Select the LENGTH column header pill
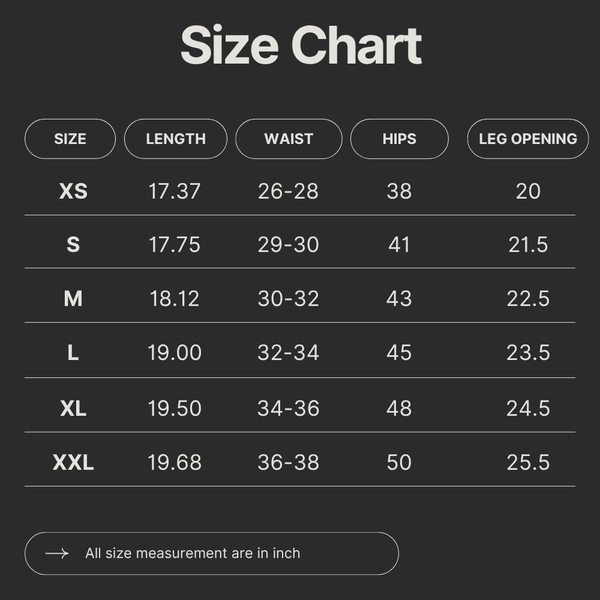600x600 pixels. point(176,139)
